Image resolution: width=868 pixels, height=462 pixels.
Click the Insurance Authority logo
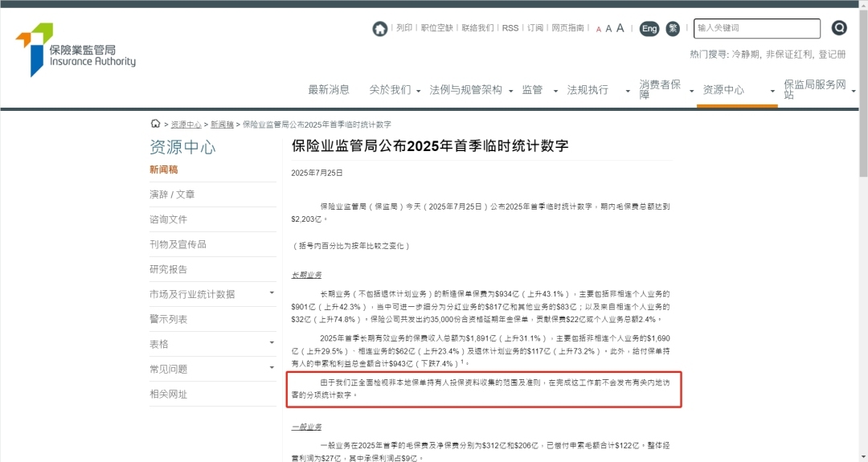coord(76,50)
